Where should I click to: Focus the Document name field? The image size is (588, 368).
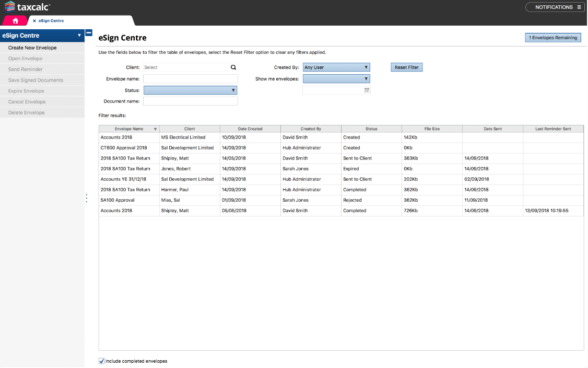(190, 101)
